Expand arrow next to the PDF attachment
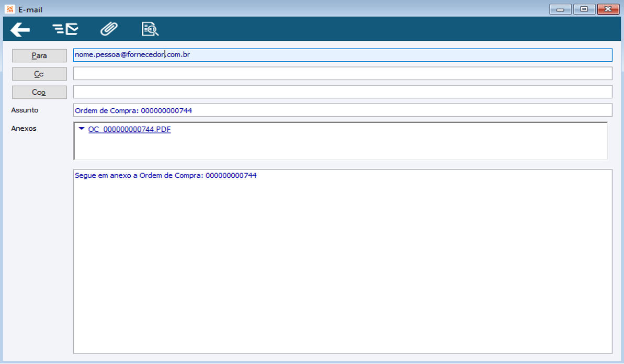This screenshot has height=364, width=624. 82,129
